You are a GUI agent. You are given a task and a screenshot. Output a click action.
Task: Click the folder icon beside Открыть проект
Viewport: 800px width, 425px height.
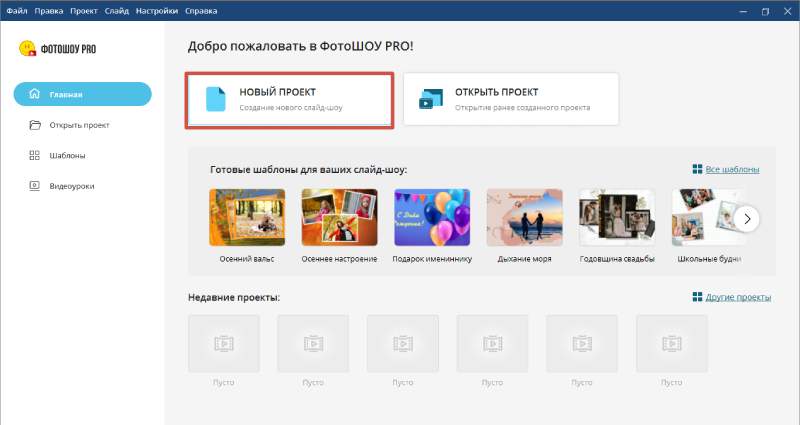35,125
